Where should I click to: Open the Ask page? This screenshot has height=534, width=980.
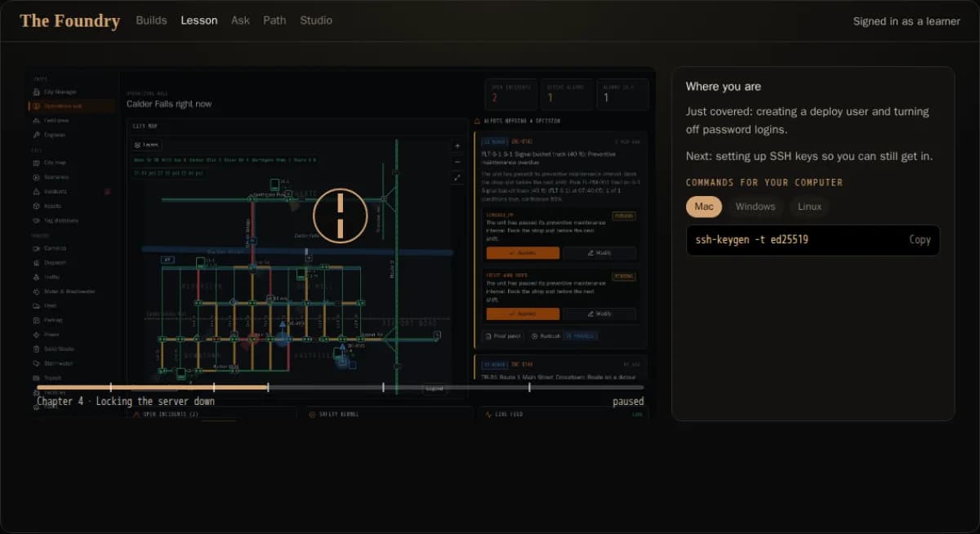click(240, 20)
